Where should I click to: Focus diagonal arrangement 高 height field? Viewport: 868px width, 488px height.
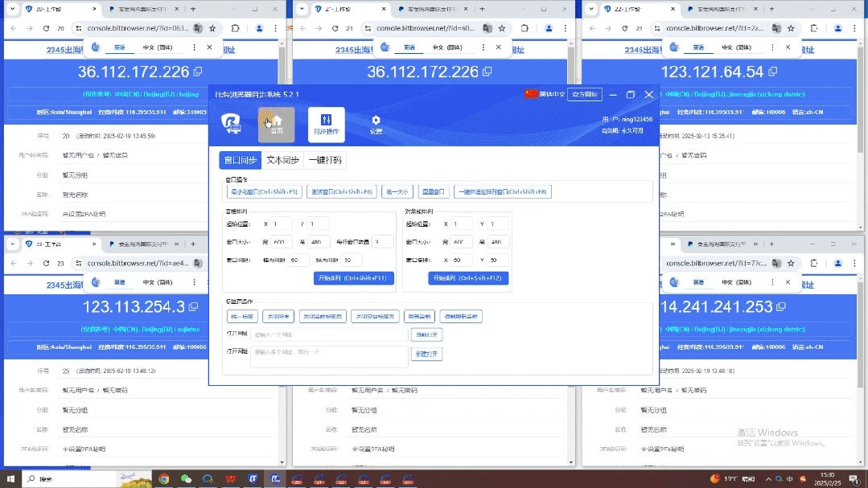tap(498, 242)
